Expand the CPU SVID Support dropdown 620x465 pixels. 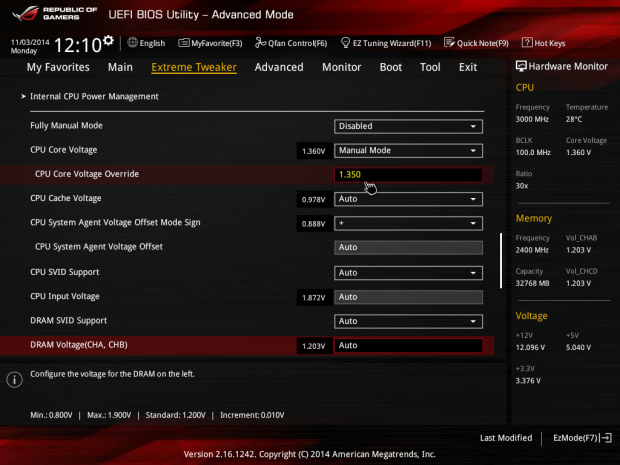pyautogui.click(x=407, y=272)
